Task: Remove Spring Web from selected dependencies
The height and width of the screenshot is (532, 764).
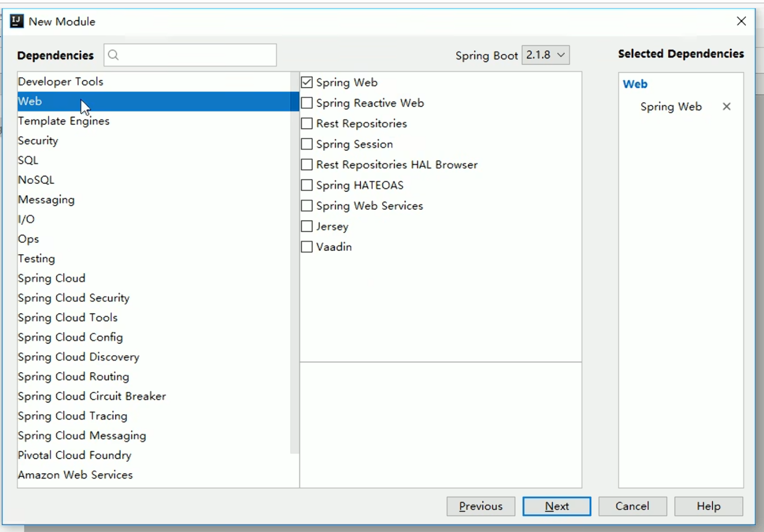Action: click(726, 106)
